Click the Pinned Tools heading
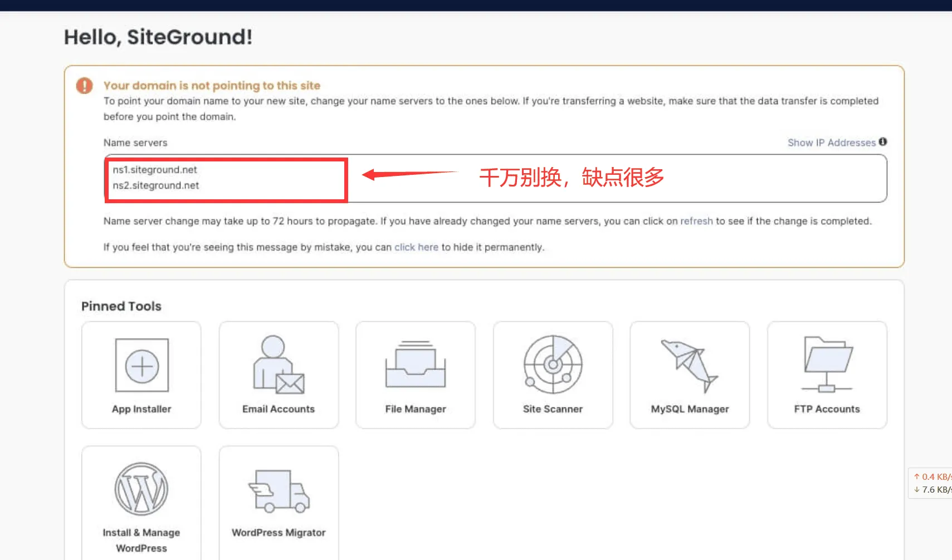Screen dimensions: 952x560 click(121, 306)
